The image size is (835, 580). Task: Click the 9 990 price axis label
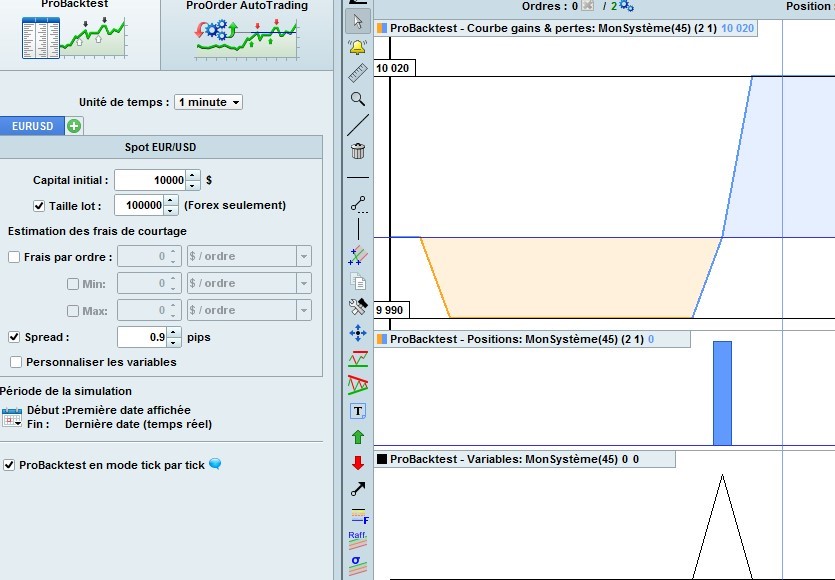pos(390,310)
